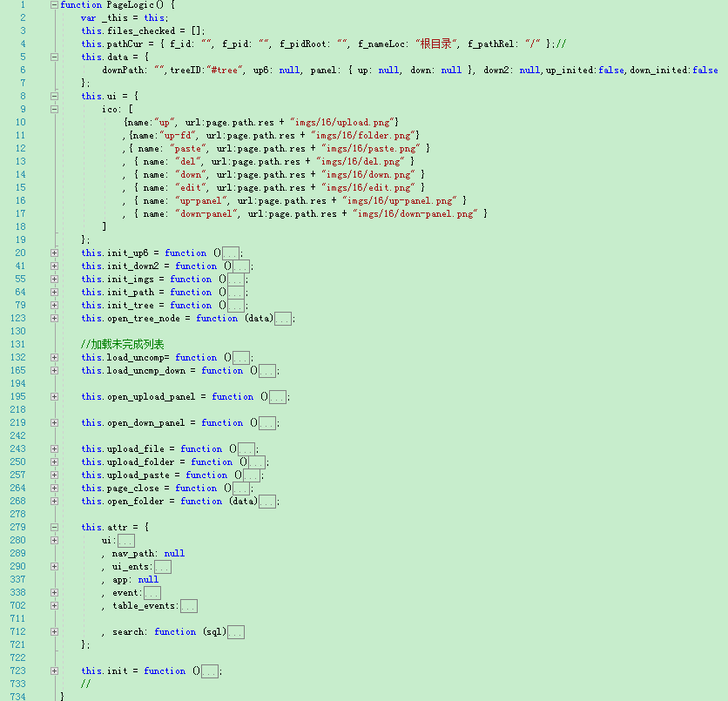Viewport: 728px width, 701px height.
Task: Click the collapsed ellipsis box after load_uncmp_down
Action: click(x=267, y=371)
